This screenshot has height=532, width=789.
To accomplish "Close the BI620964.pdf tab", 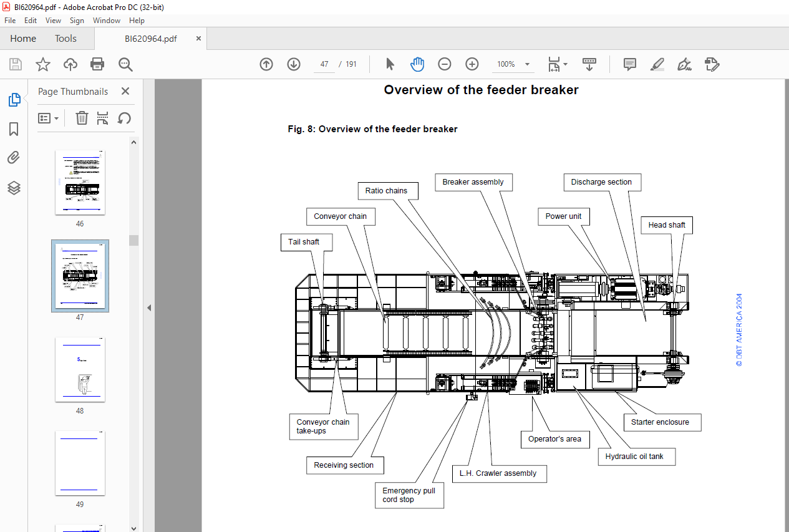I will coord(198,39).
